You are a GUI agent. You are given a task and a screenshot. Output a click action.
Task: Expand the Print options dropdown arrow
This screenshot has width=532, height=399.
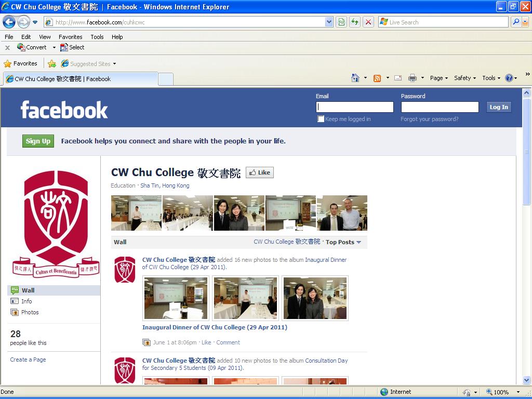point(422,78)
